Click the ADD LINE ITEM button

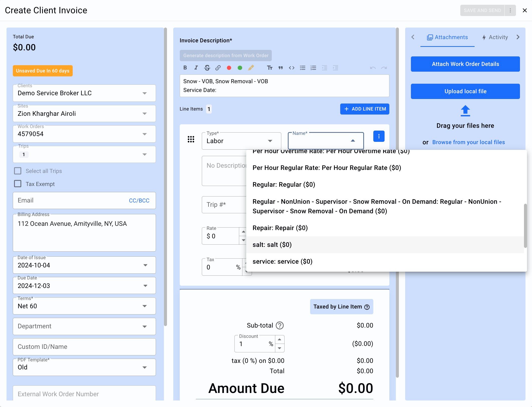365,109
